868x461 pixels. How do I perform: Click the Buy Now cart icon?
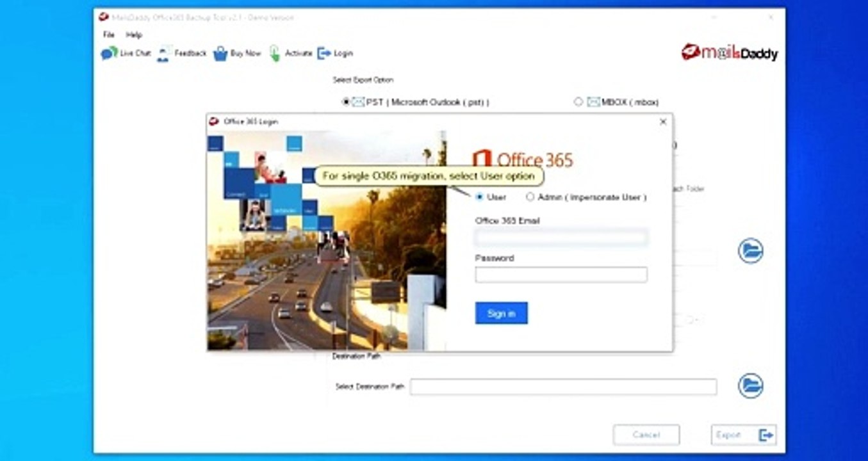point(220,53)
